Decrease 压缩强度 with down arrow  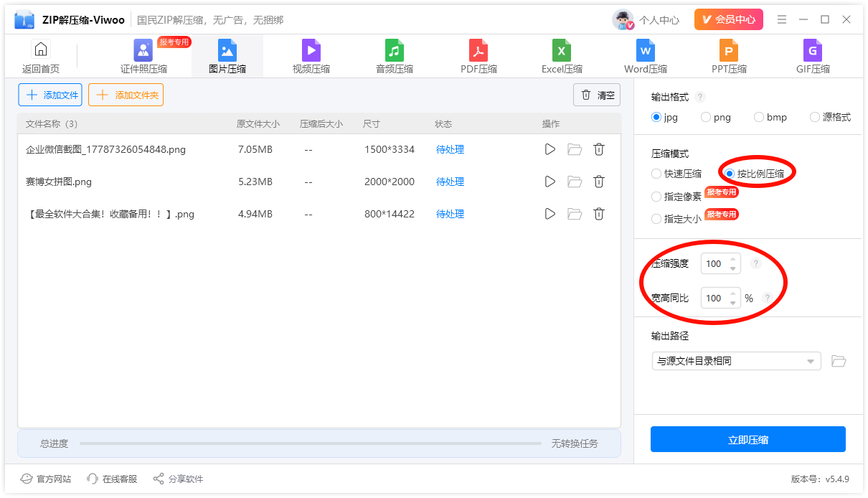point(732,268)
